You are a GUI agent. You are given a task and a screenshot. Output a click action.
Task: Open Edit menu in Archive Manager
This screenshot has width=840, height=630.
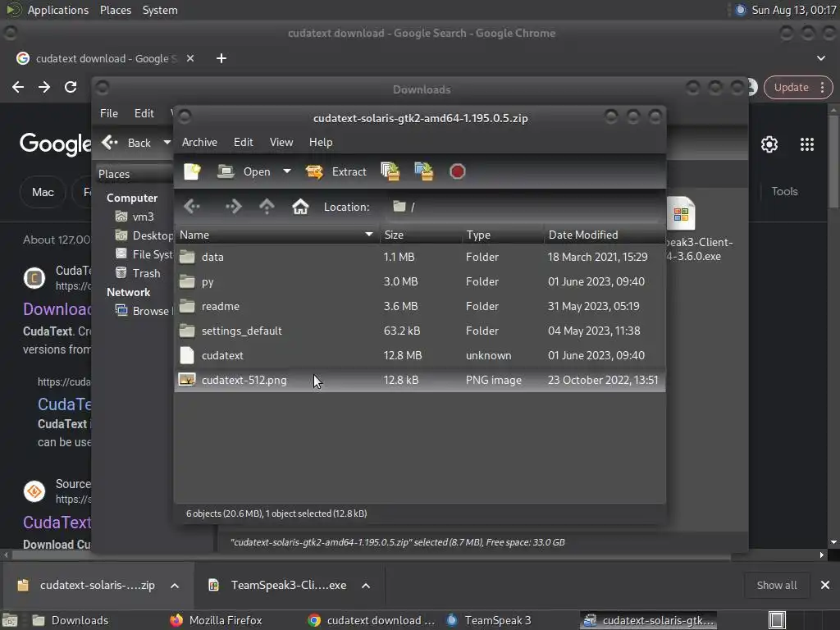[243, 142]
